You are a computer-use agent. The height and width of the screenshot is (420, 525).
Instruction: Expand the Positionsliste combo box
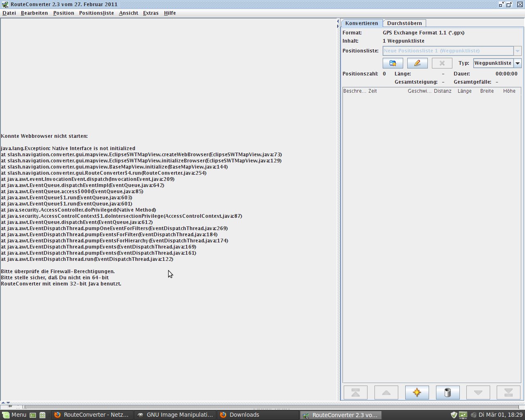(x=517, y=51)
